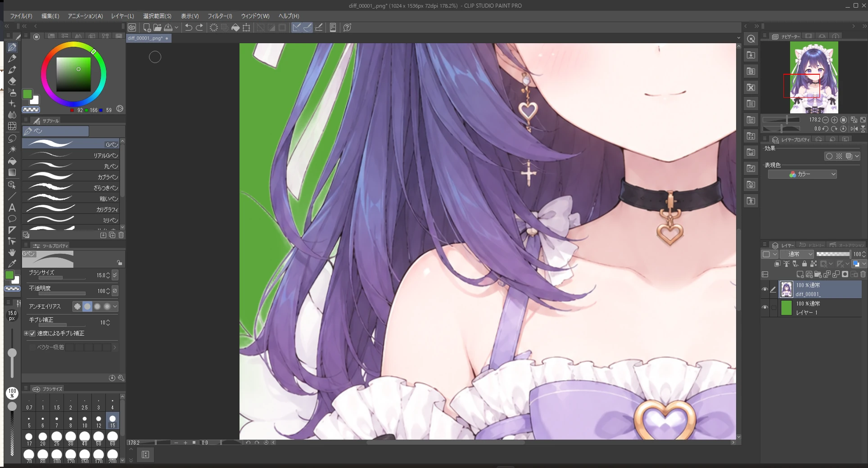868x468 pixels.
Task: Pick the Hand move tool
Action: click(x=12, y=252)
